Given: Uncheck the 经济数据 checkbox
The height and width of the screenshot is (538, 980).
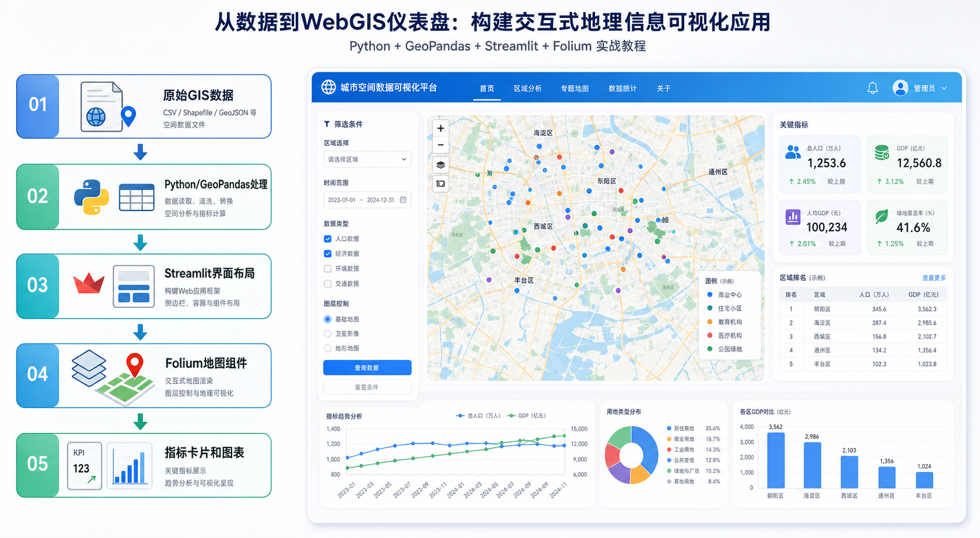Looking at the screenshot, I should 328,254.
